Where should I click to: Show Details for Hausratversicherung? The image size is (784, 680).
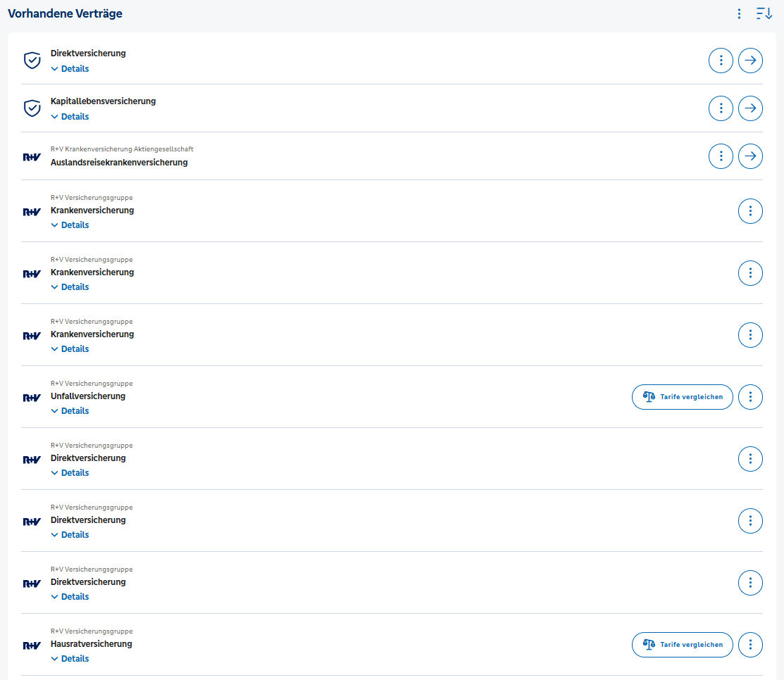[70, 659]
